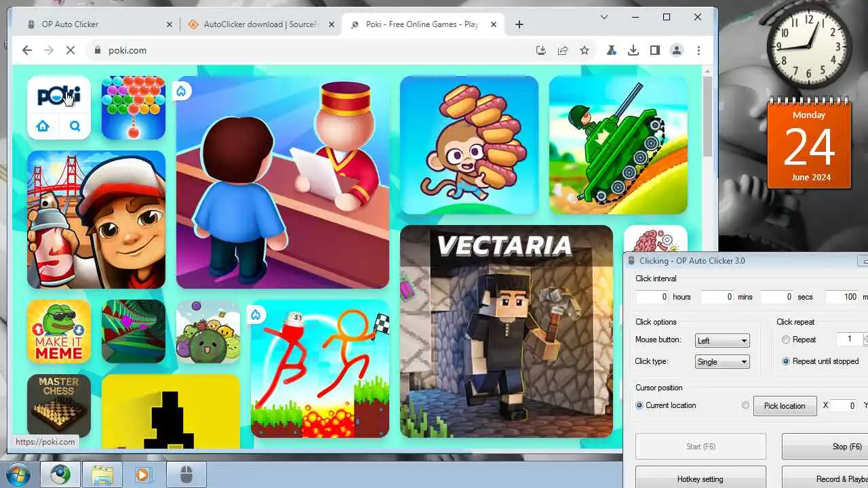Click the Start (F6) button
Image resolution: width=868 pixels, height=488 pixels.
click(x=701, y=447)
